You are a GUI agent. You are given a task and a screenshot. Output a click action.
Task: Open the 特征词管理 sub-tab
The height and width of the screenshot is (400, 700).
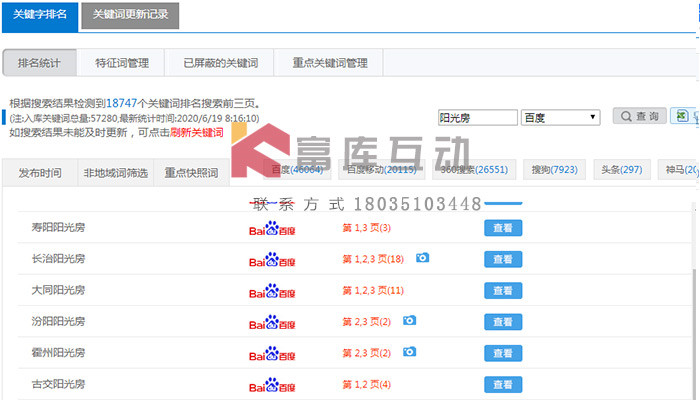click(122, 63)
